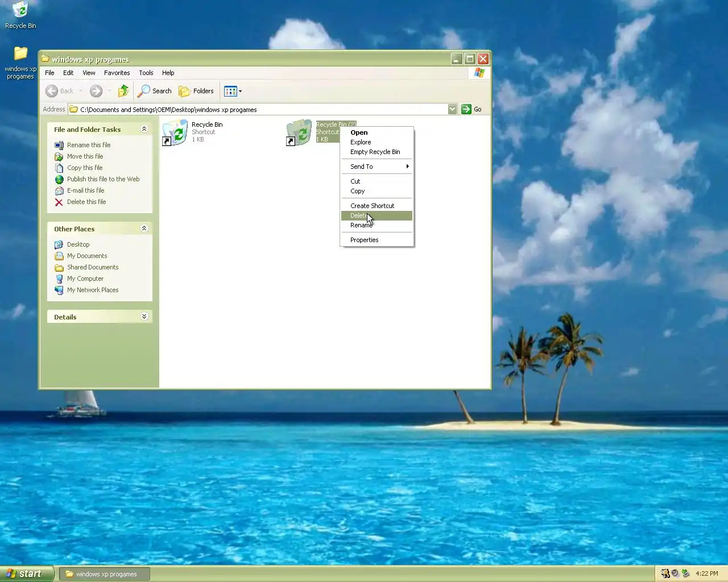This screenshot has height=582, width=728.
Task: Go to Desktop in Other Places
Action: [78, 244]
